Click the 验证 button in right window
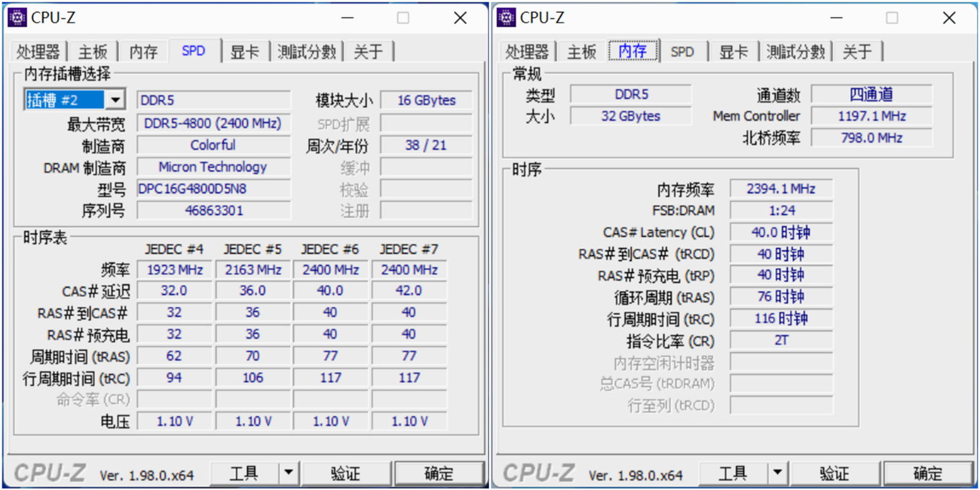The image size is (980, 490). tap(834, 473)
